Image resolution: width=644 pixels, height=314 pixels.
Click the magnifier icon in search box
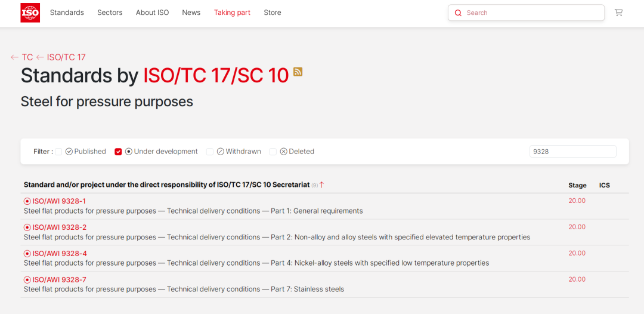458,13
